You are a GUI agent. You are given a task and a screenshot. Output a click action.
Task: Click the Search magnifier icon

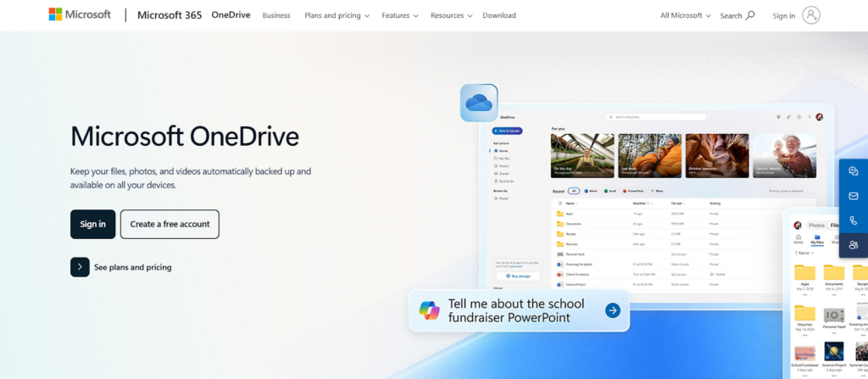[750, 15]
